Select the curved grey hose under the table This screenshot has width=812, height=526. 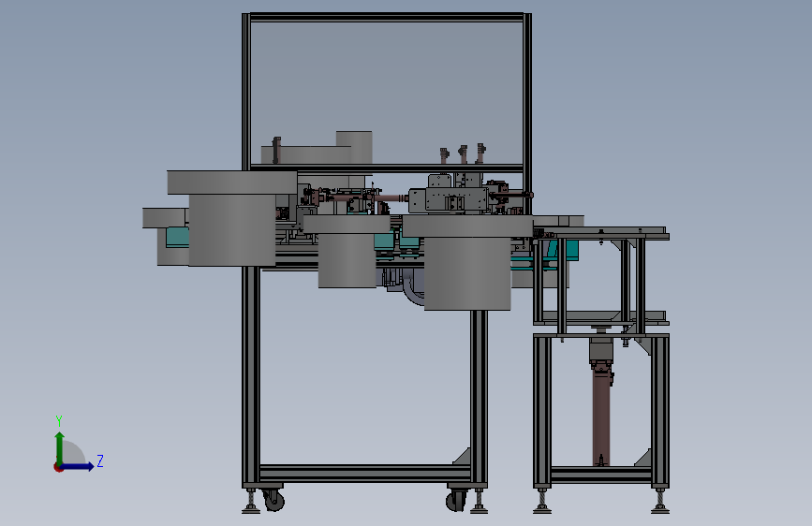point(412,295)
